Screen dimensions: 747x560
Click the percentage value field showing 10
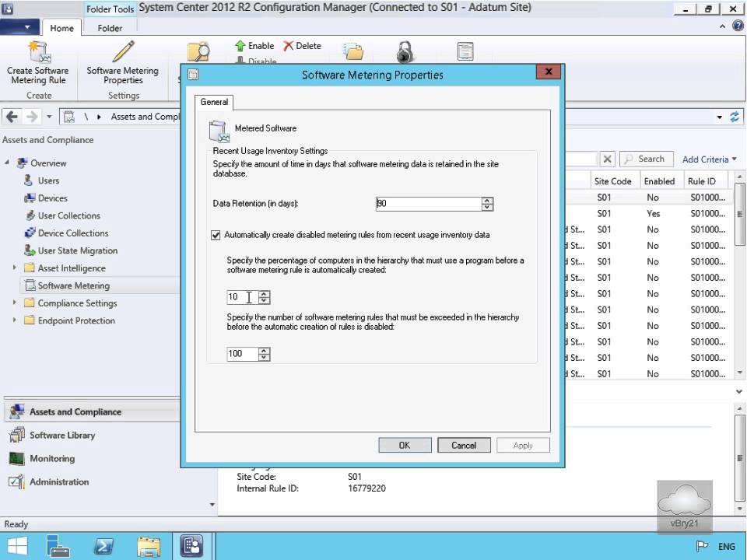243,297
